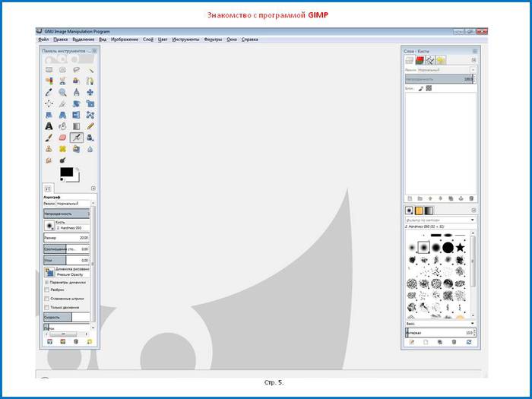The image size is (532, 399).
Task: Select the Heal tool
Action: [62, 149]
